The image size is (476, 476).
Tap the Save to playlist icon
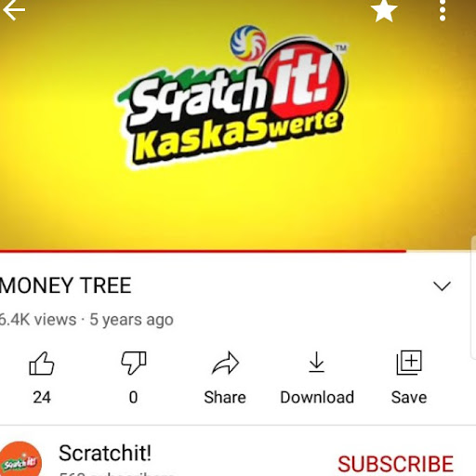point(409,363)
